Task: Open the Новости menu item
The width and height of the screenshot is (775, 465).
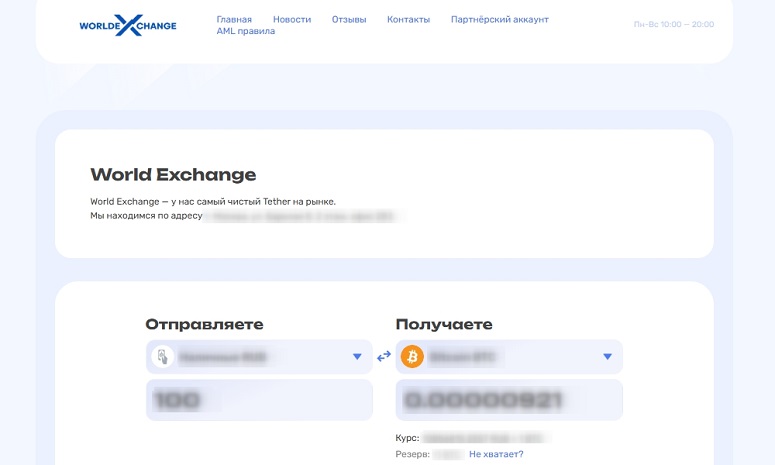Action: (x=292, y=19)
